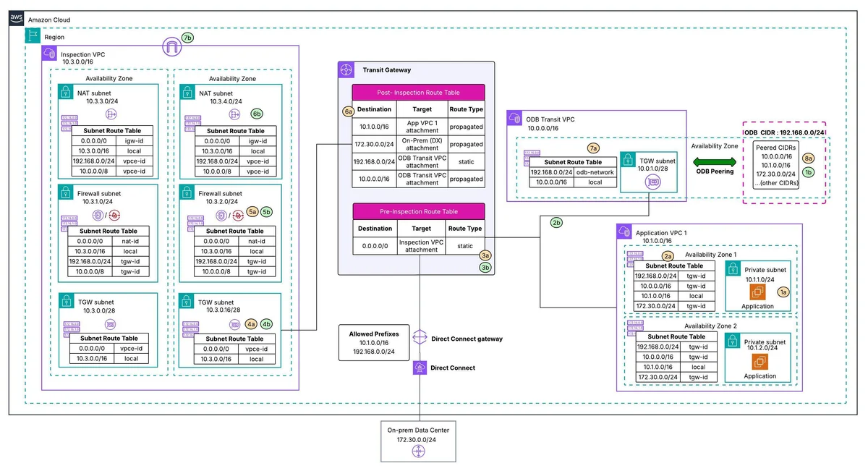Click the Application VPC 1 cloud icon

click(624, 232)
